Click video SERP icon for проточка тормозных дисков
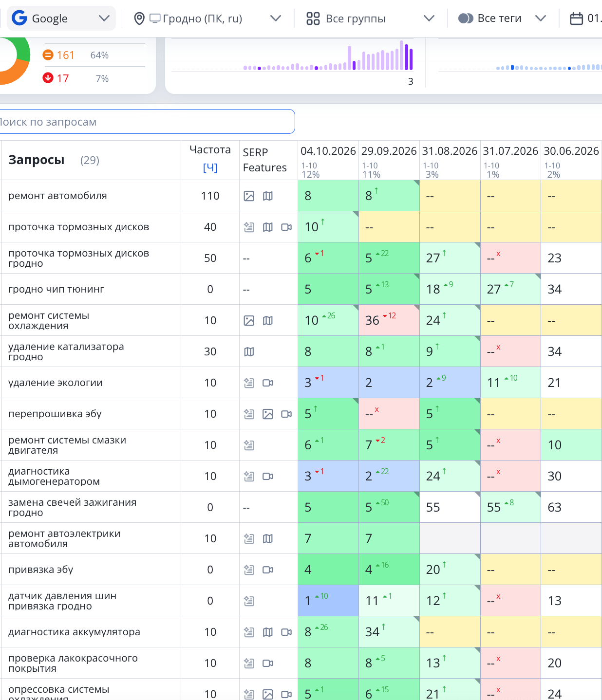This screenshot has height=700, width=602. (286, 227)
